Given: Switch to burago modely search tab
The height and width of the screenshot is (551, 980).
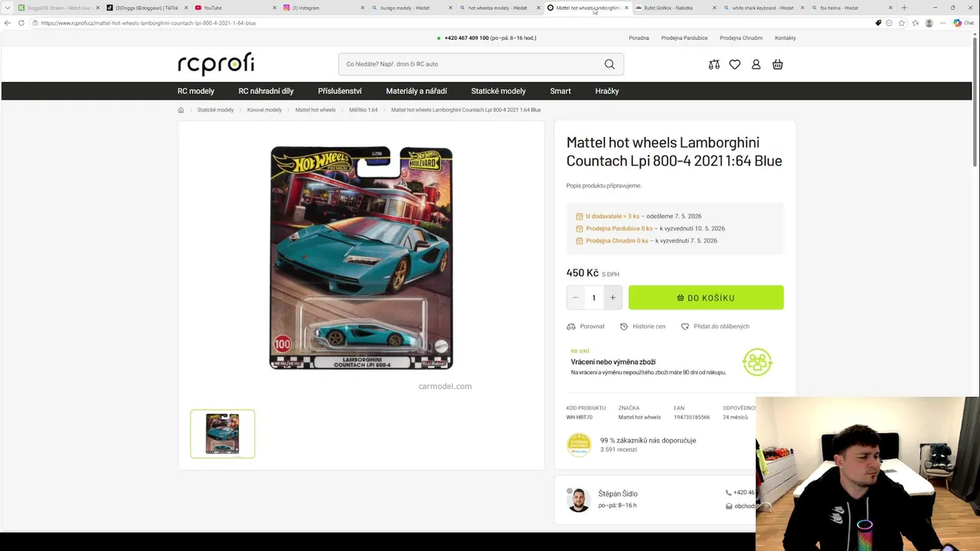Looking at the screenshot, I should point(410,8).
